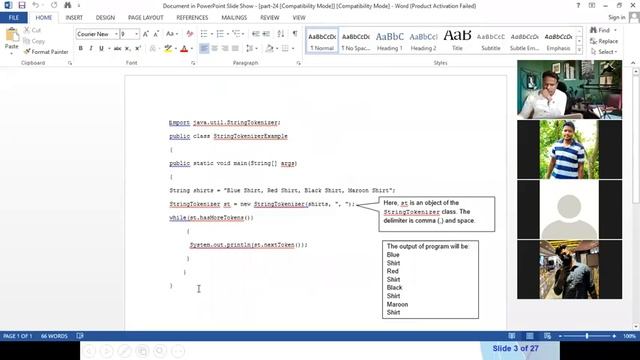Viewport: 640px width, 360px height.
Task: Click the Ribbon Display Options icon
Action: coord(591,5)
